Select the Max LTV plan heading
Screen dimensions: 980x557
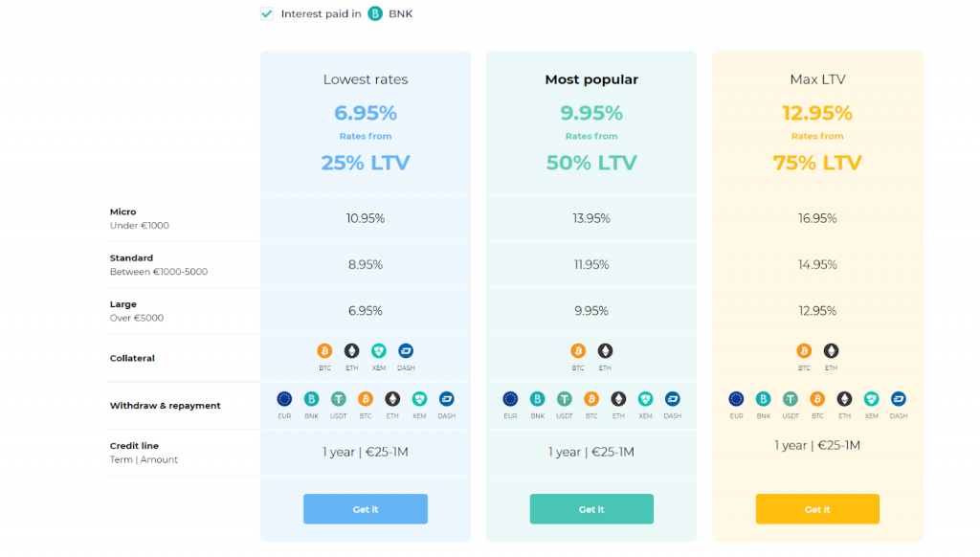click(817, 79)
